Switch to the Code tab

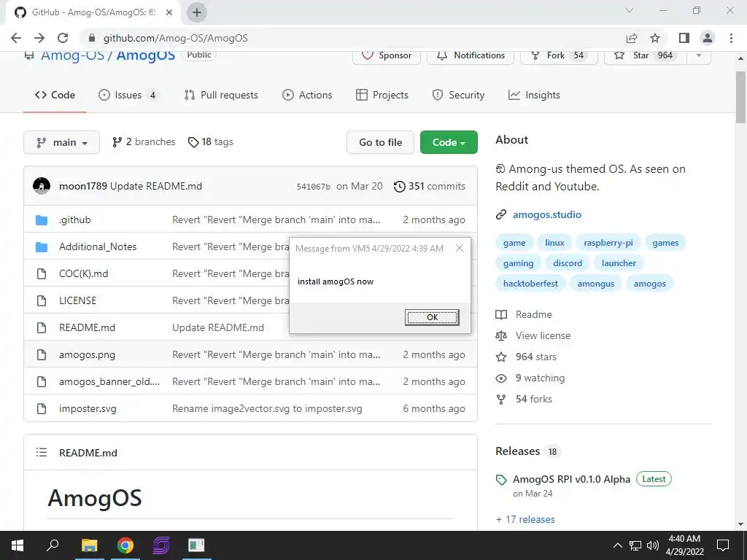[x=55, y=96]
